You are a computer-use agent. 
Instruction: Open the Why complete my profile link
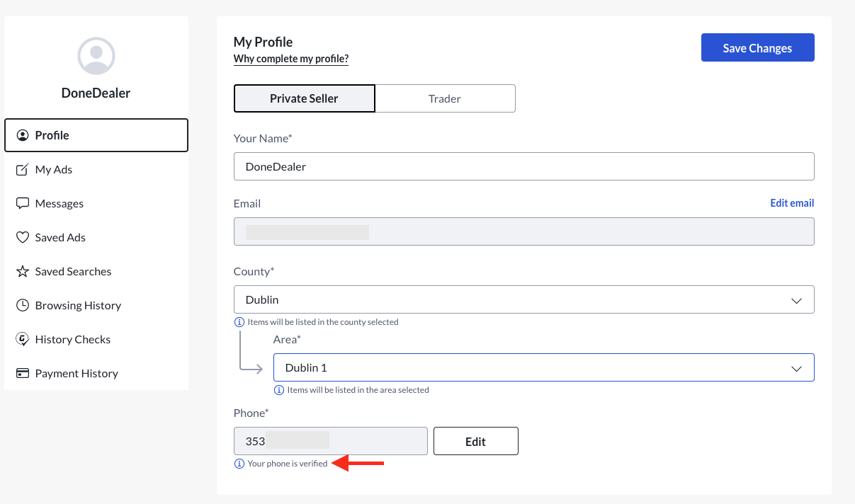coord(291,59)
